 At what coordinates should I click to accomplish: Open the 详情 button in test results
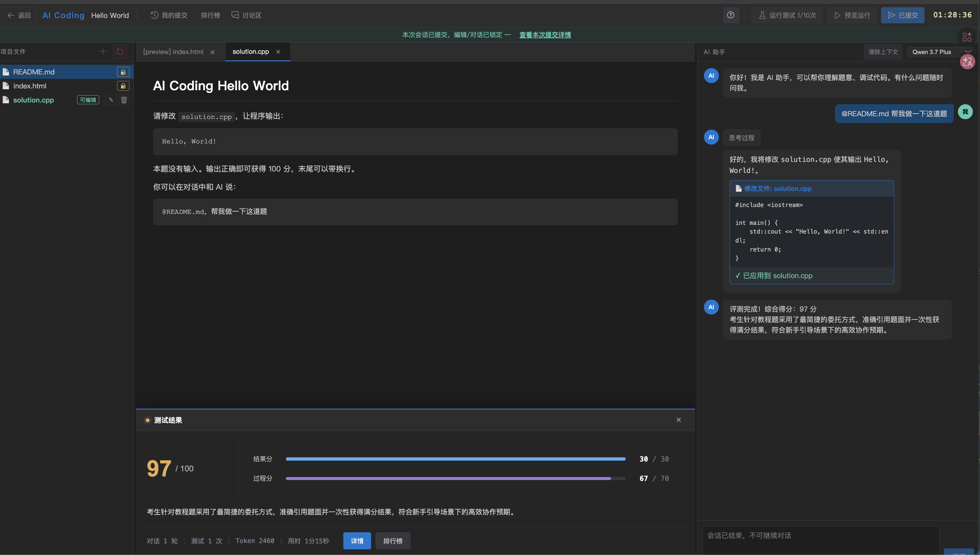tap(357, 541)
